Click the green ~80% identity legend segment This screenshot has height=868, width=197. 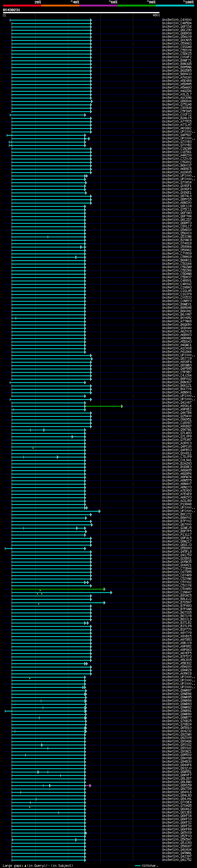[x=137, y=6]
